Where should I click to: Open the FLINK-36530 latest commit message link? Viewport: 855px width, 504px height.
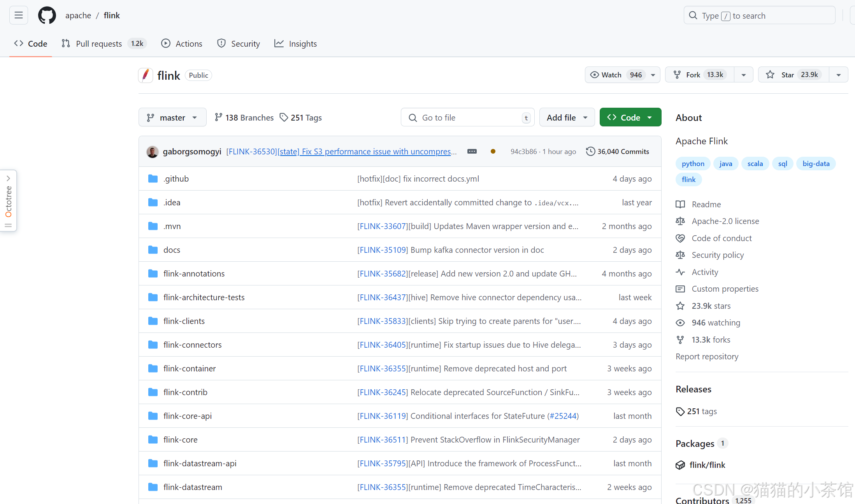pyautogui.click(x=341, y=151)
